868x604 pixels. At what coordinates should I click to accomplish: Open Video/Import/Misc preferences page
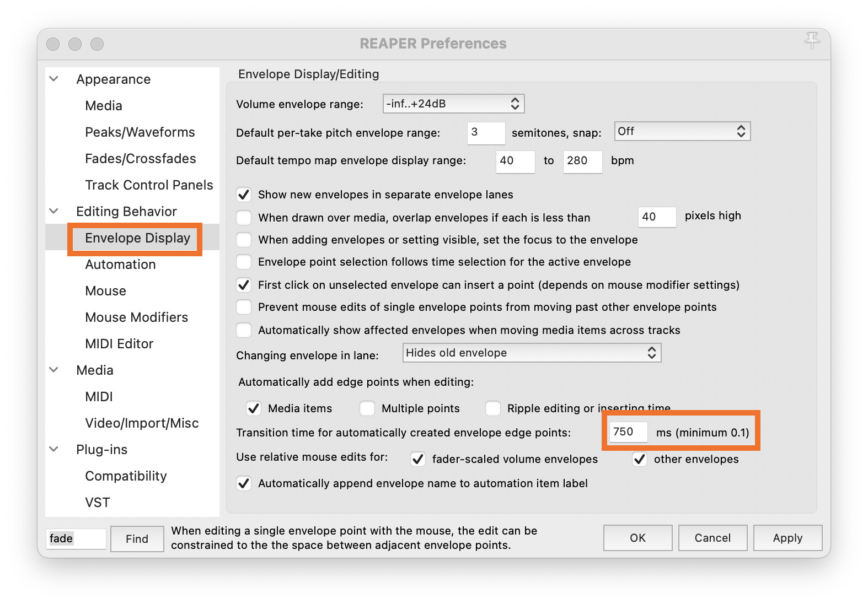(142, 423)
